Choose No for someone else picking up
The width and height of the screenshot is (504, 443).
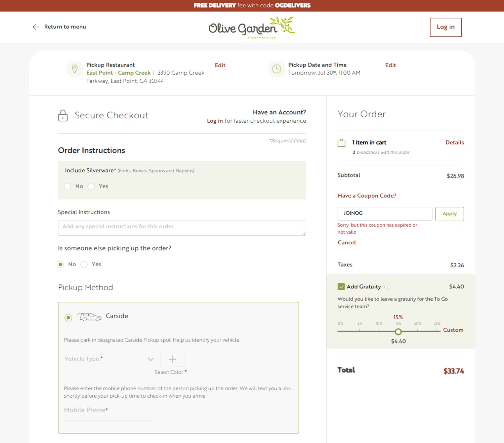coord(60,265)
